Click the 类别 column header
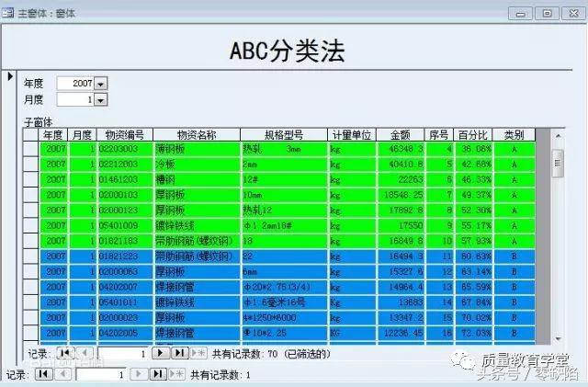This screenshot has width=588, height=387. click(514, 135)
